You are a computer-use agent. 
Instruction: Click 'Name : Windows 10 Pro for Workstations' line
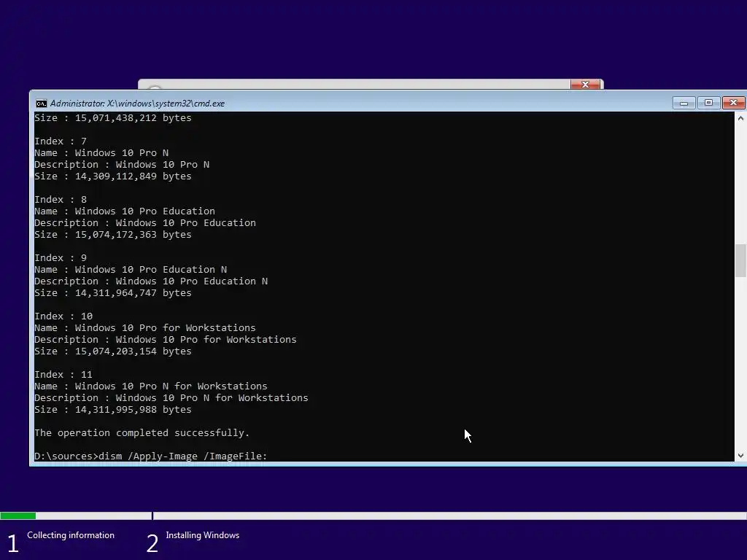pyautogui.click(x=145, y=328)
